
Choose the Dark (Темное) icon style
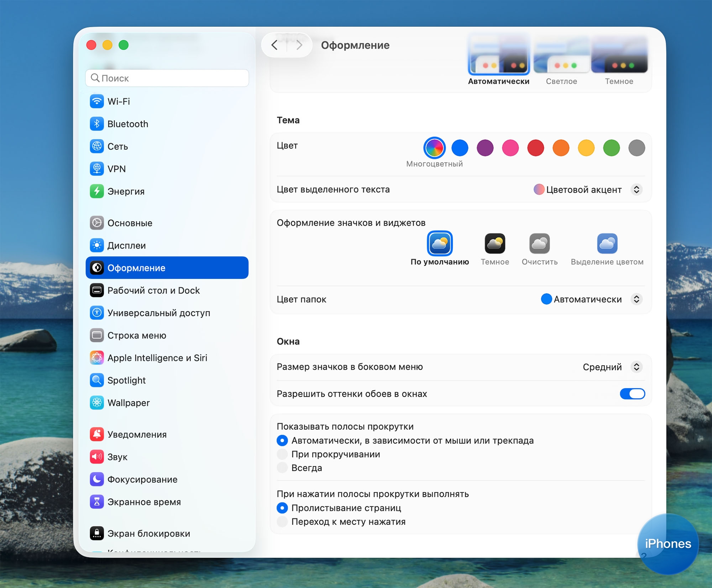pyautogui.click(x=495, y=244)
